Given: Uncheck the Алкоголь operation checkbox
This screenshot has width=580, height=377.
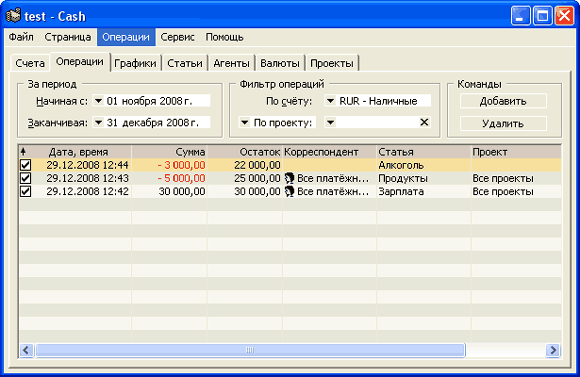Looking at the screenshot, I should click(26, 165).
